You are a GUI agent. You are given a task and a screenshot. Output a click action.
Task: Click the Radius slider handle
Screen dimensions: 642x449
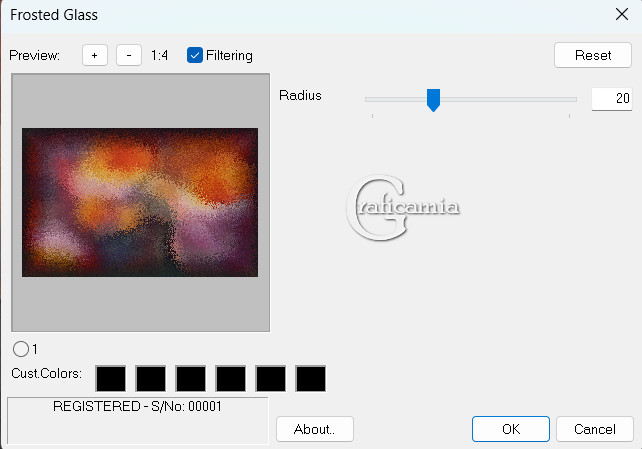pos(433,100)
